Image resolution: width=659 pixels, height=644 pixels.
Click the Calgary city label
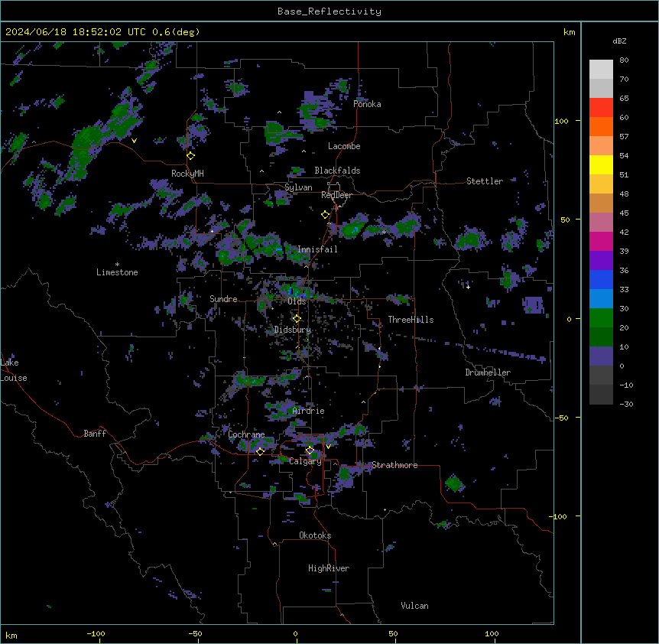tap(305, 461)
